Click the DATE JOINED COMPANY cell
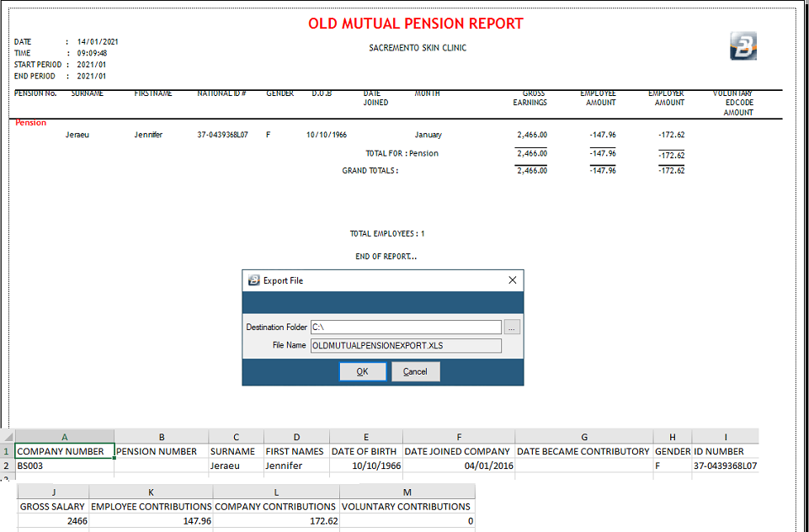The width and height of the screenshot is (809, 532). (459, 451)
